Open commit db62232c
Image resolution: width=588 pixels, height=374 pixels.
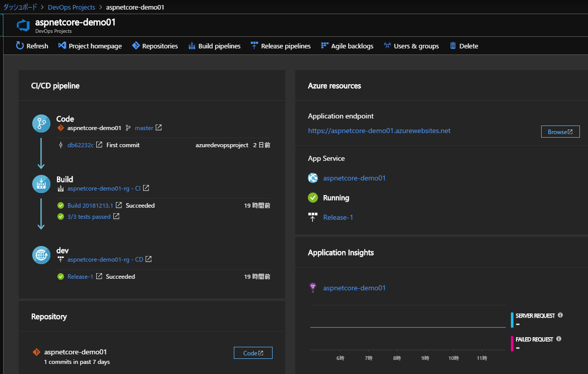pyautogui.click(x=80, y=145)
